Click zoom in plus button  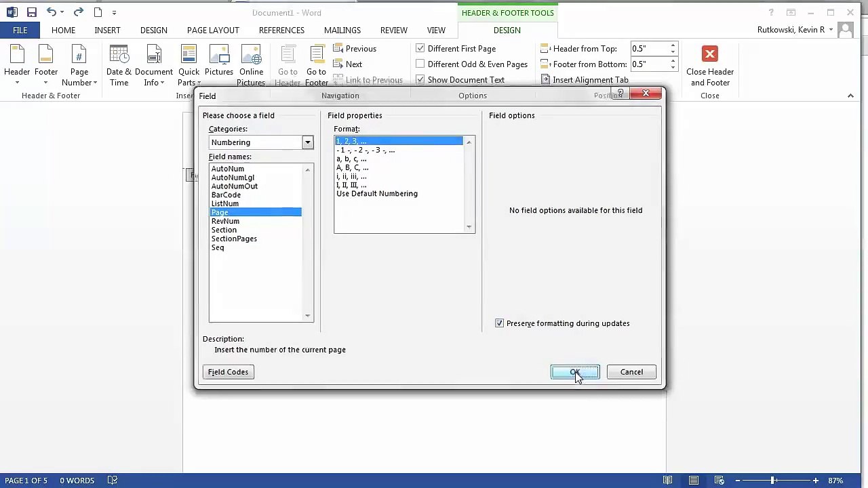click(816, 481)
